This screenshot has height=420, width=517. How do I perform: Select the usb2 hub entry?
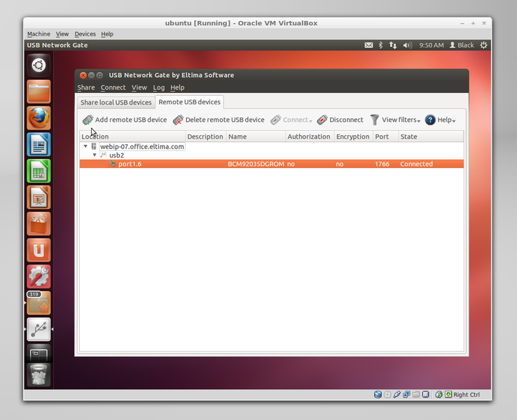coord(116,155)
